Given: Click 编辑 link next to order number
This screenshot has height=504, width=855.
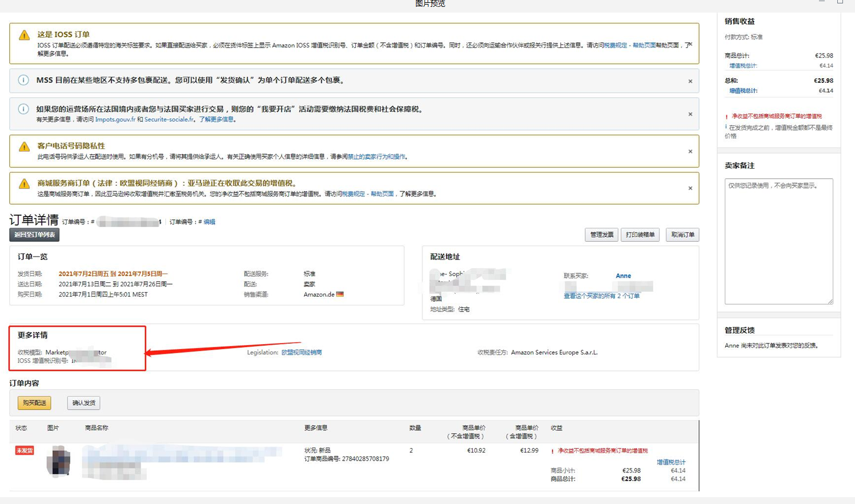Looking at the screenshot, I should pos(209,222).
